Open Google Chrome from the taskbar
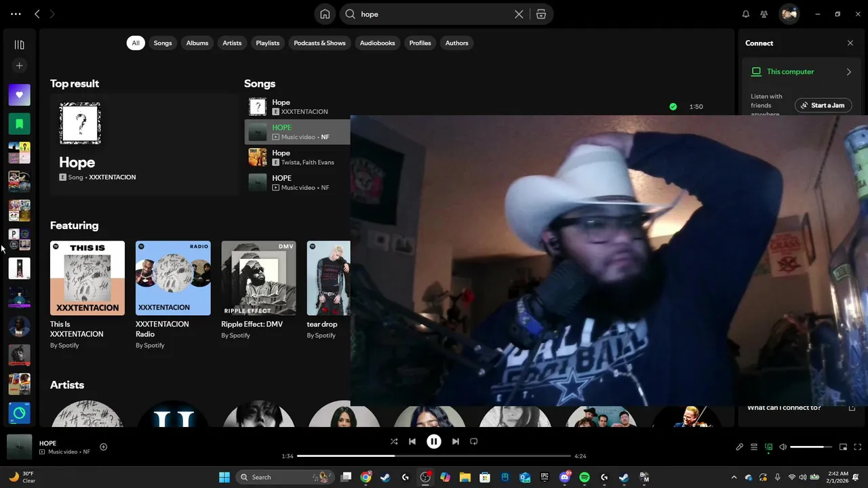The width and height of the screenshot is (868, 488). tap(366, 477)
